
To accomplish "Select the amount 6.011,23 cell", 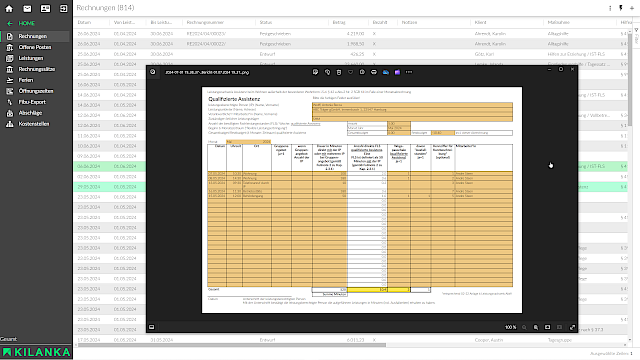I will coord(355,340).
